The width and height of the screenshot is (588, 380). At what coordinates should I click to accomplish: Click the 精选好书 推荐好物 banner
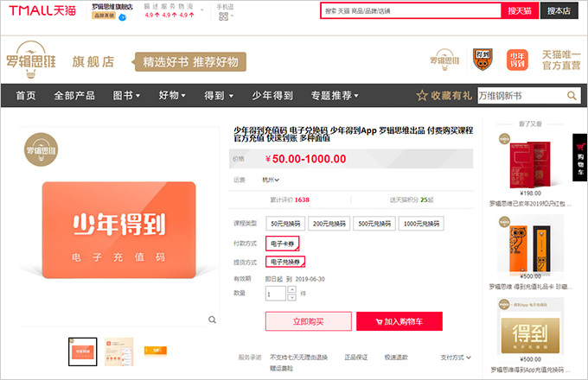[189, 62]
